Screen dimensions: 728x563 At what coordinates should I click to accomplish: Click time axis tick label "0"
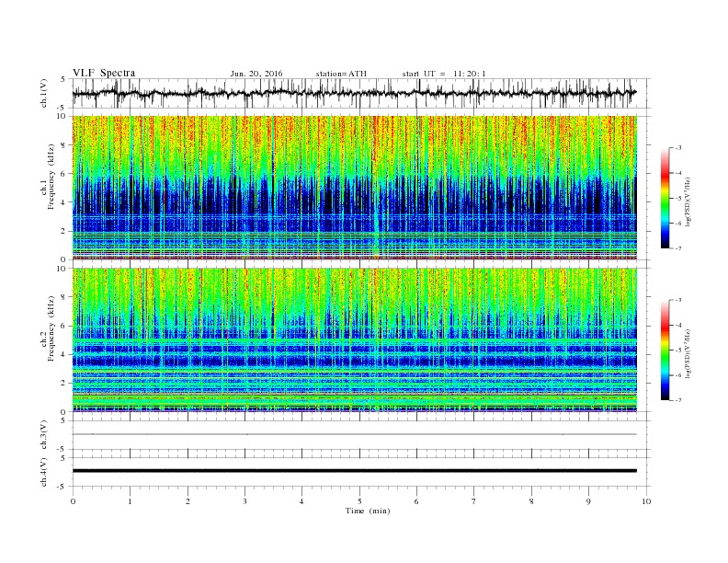[x=73, y=501]
